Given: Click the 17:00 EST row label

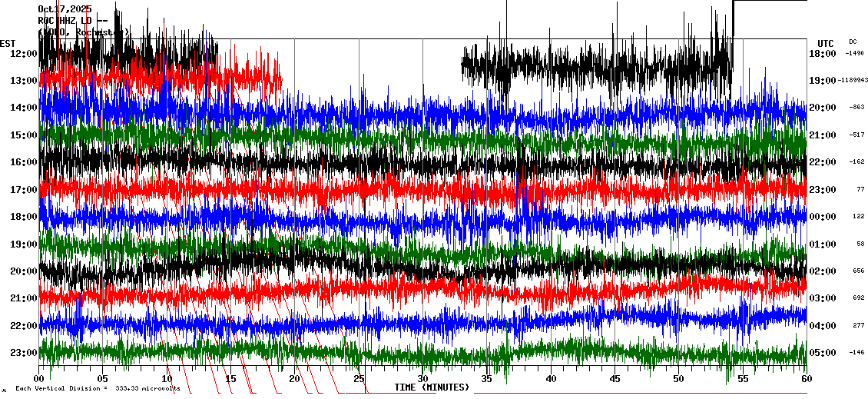Looking at the screenshot, I should pyautogui.click(x=23, y=189).
